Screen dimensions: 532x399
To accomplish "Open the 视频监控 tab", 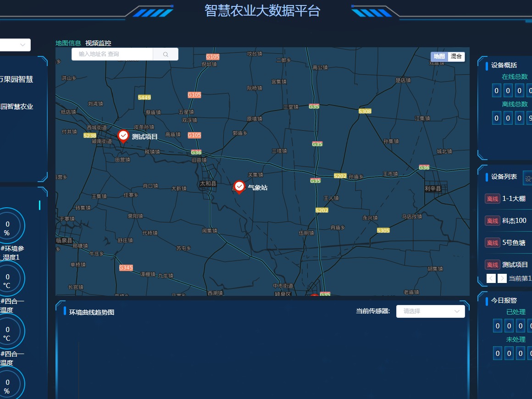I will click(98, 43).
